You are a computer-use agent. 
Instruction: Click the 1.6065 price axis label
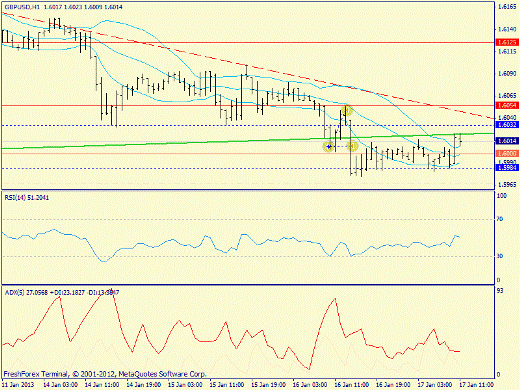coord(507,96)
